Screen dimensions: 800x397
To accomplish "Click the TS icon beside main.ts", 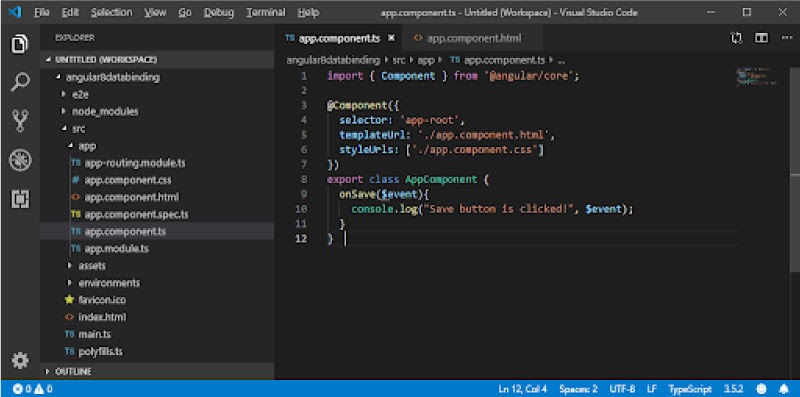I will (x=69, y=334).
